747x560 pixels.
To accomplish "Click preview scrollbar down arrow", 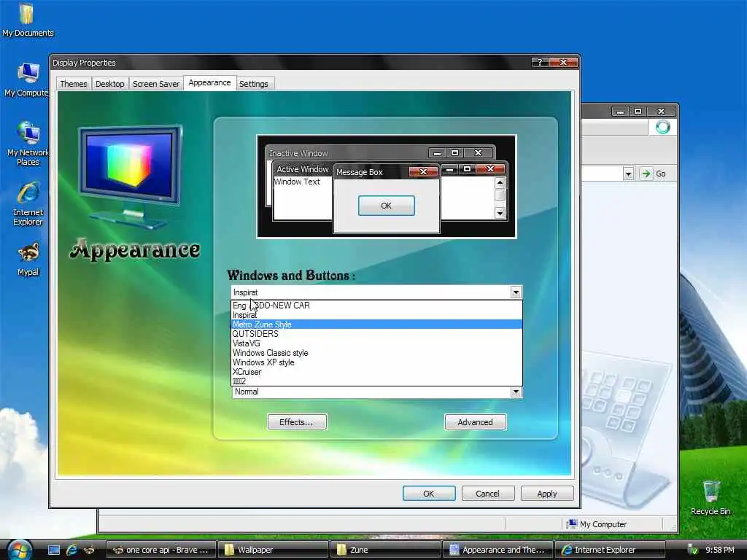I will 500,213.
